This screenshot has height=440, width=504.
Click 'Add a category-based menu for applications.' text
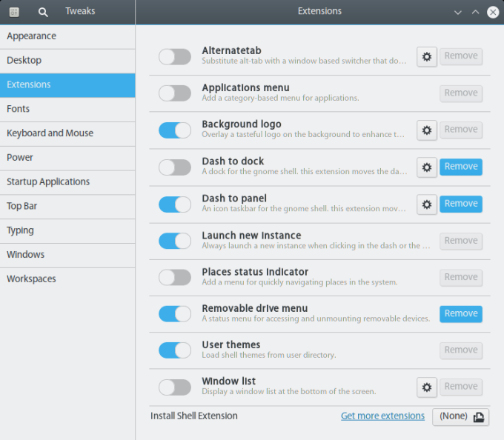[280, 99]
